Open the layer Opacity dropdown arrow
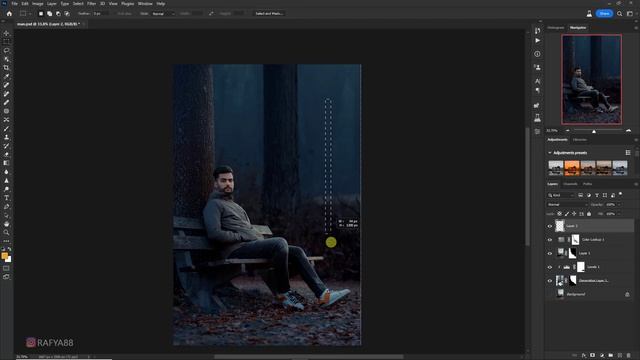The image size is (640, 360). click(619, 204)
